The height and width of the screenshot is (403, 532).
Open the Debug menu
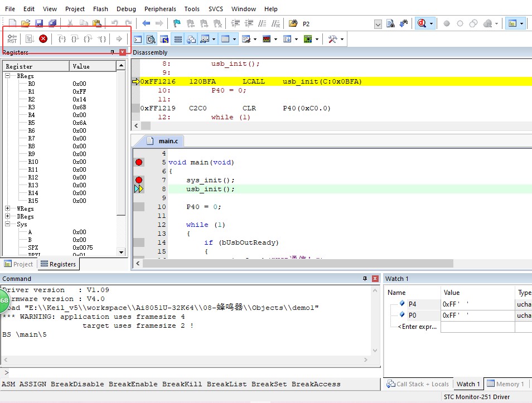pos(126,9)
